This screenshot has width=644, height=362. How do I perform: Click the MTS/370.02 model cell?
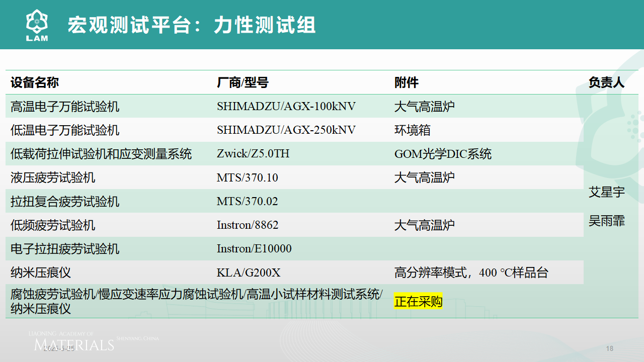248,202
